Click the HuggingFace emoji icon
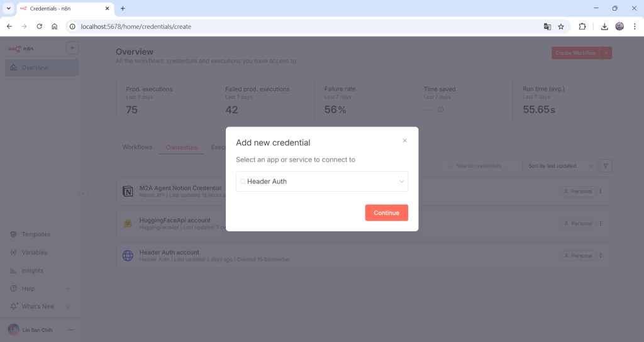This screenshot has width=644, height=342. 128,223
